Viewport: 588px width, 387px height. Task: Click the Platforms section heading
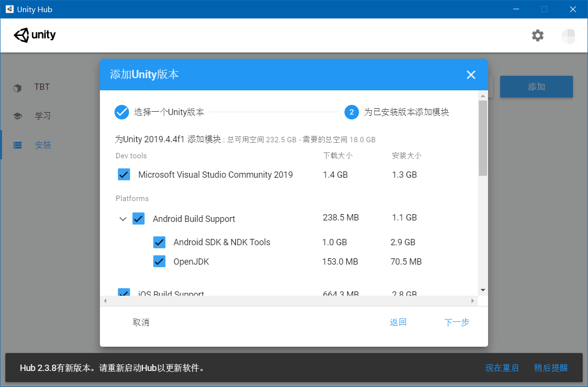point(132,199)
